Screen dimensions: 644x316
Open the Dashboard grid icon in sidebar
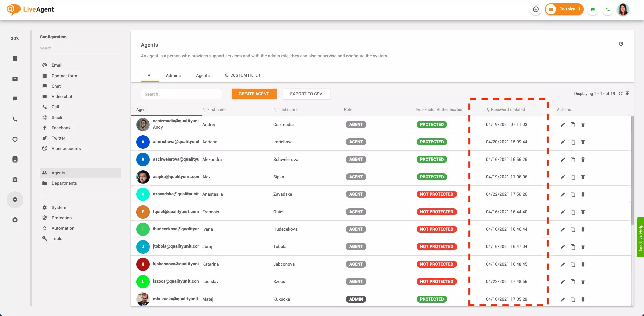click(x=15, y=59)
